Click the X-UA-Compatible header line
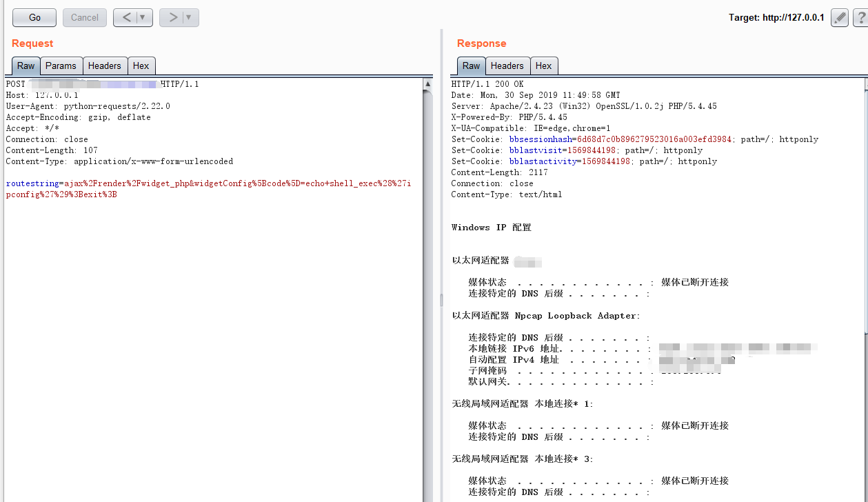 (x=531, y=128)
